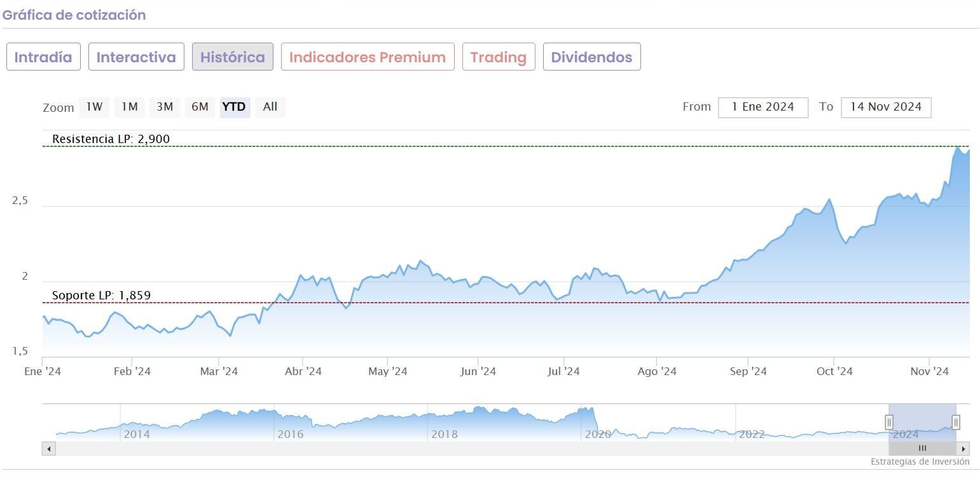Click the From date field
This screenshot has width=980, height=478.
pyautogui.click(x=763, y=107)
